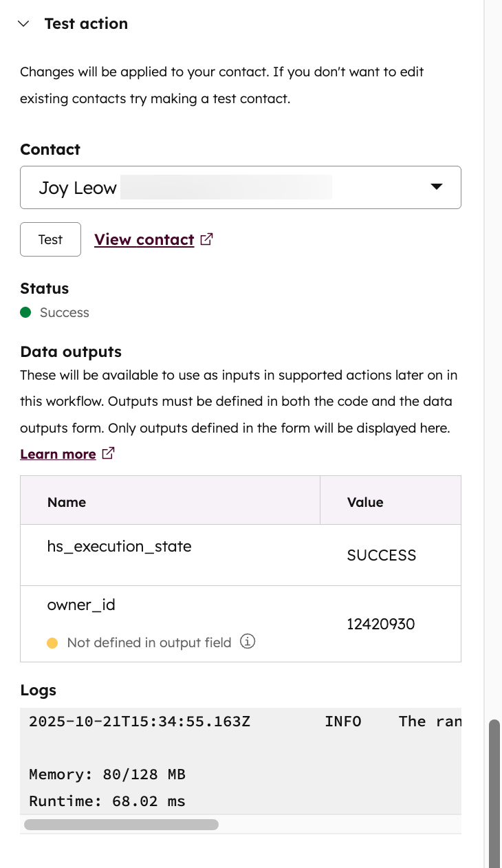
Task: Click the vertical page scrollbar thumb
Action: 494,791
